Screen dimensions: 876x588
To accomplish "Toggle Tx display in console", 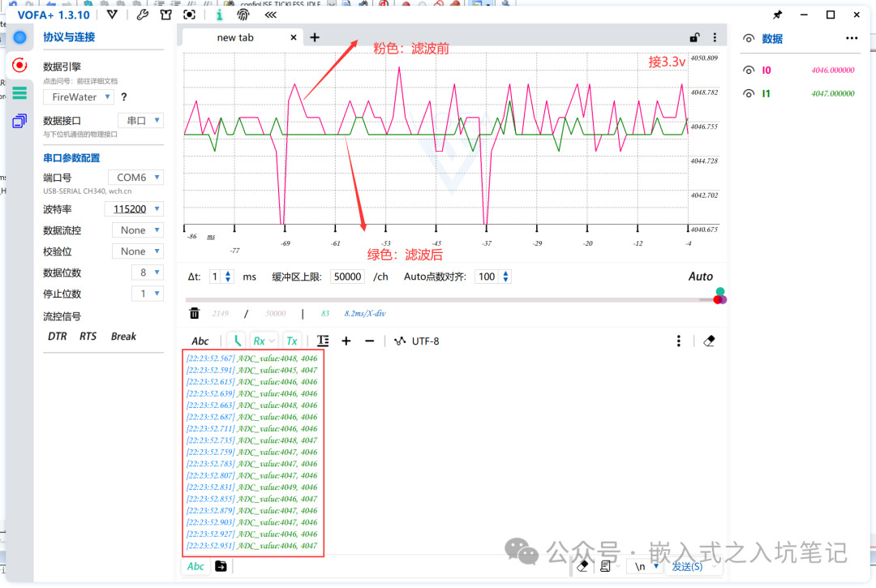I will pos(292,341).
